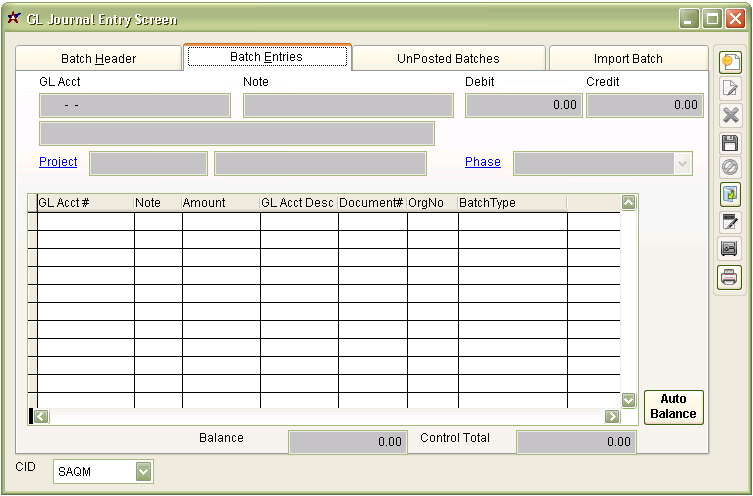Click the Cancel circle-slash icon
Image resolution: width=753 pixels, height=496 pixels.
pos(730,168)
